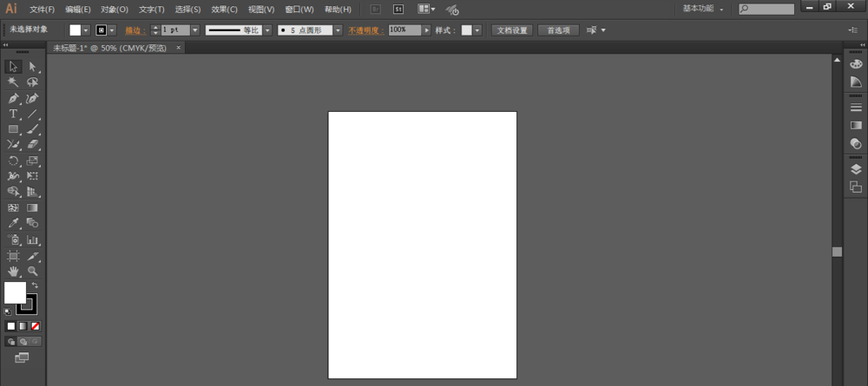
Task: Select the Hand tool
Action: pyautogui.click(x=14, y=272)
